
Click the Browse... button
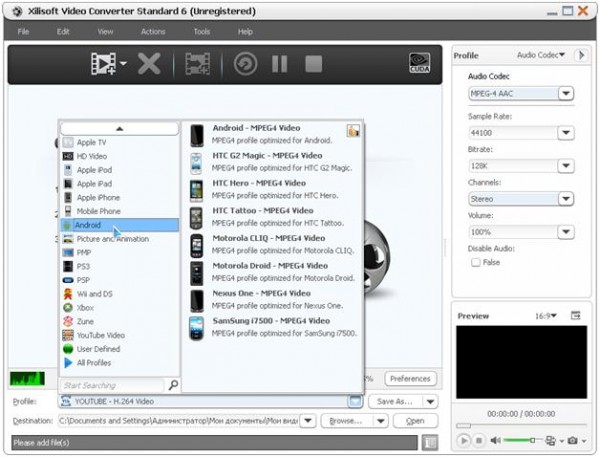[347, 421]
